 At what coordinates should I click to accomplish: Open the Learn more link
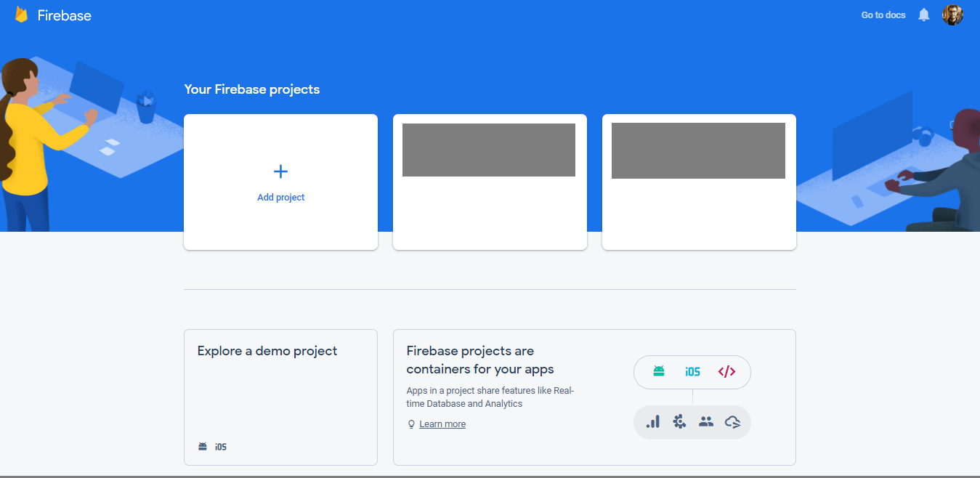coord(442,424)
